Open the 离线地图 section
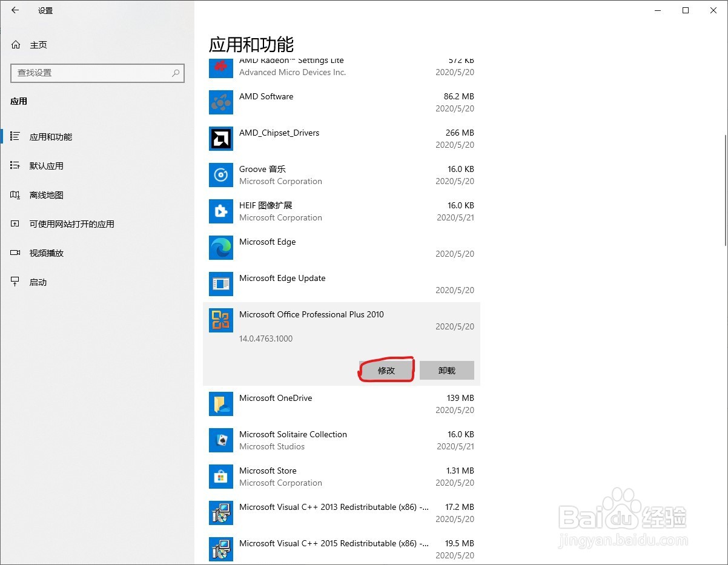Viewport: 728px width, 565px height. pyautogui.click(x=47, y=195)
